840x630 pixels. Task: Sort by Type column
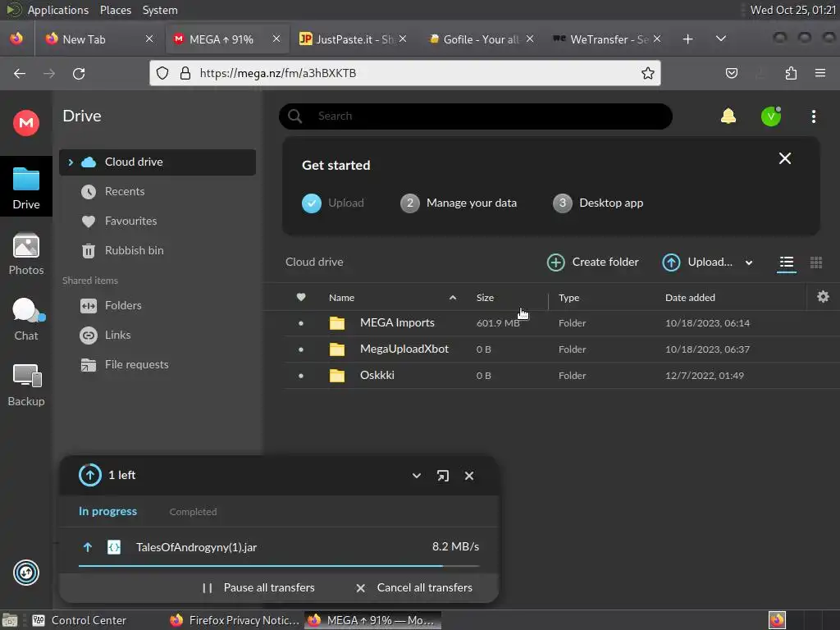[x=568, y=297]
